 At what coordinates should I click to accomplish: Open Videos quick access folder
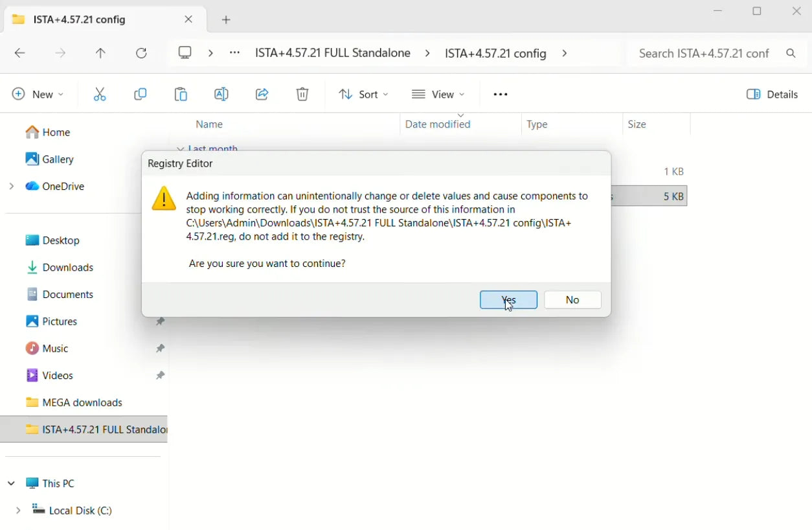point(49,375)
